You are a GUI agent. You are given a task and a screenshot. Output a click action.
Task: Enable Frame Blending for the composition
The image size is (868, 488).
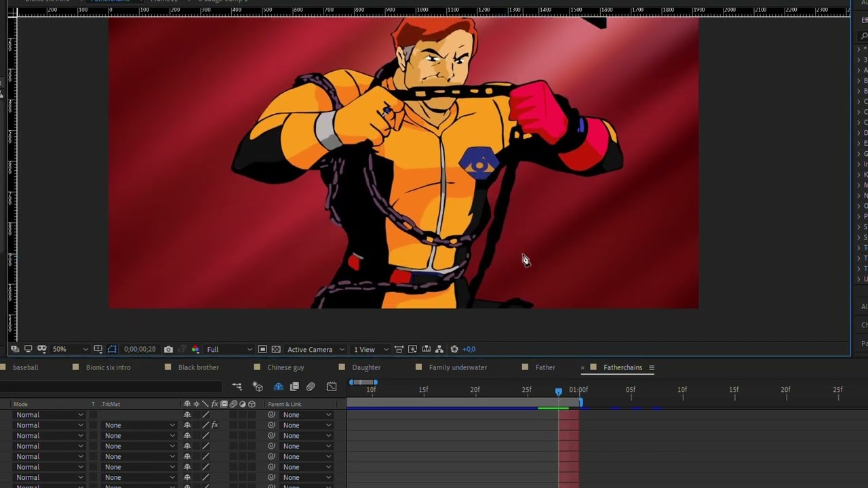click(x=294, y=386)
